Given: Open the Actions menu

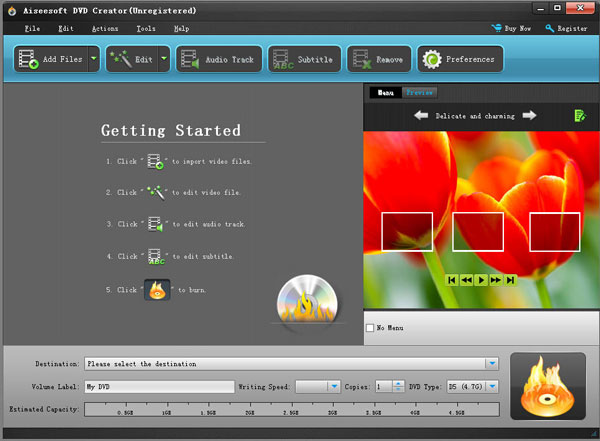Looking at the screenshot, I should [104, 29].
